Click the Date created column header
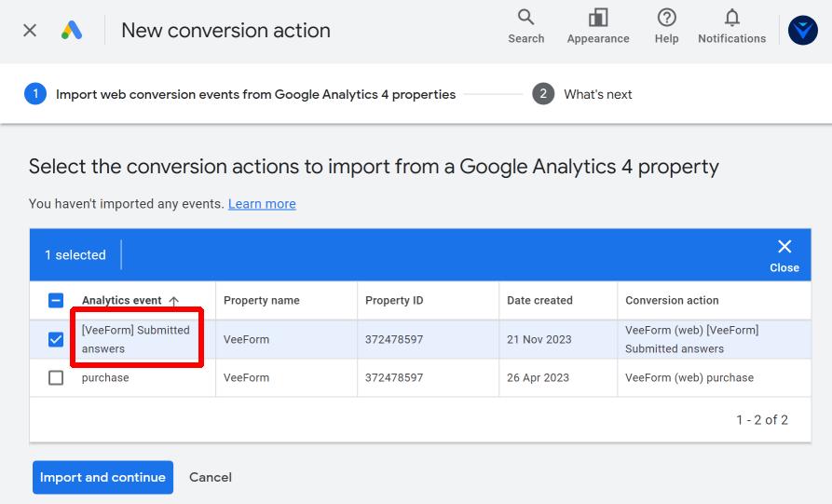832x504 pixels. tap(539, 300)
